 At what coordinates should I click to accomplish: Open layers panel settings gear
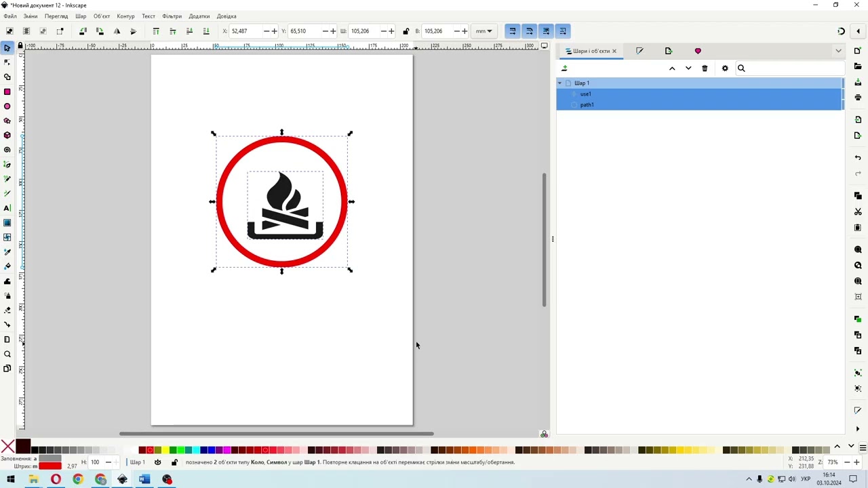coord(725,68)
